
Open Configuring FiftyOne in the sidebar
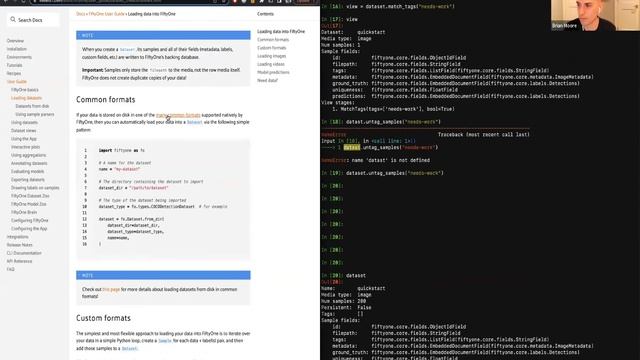click(30, 220)
